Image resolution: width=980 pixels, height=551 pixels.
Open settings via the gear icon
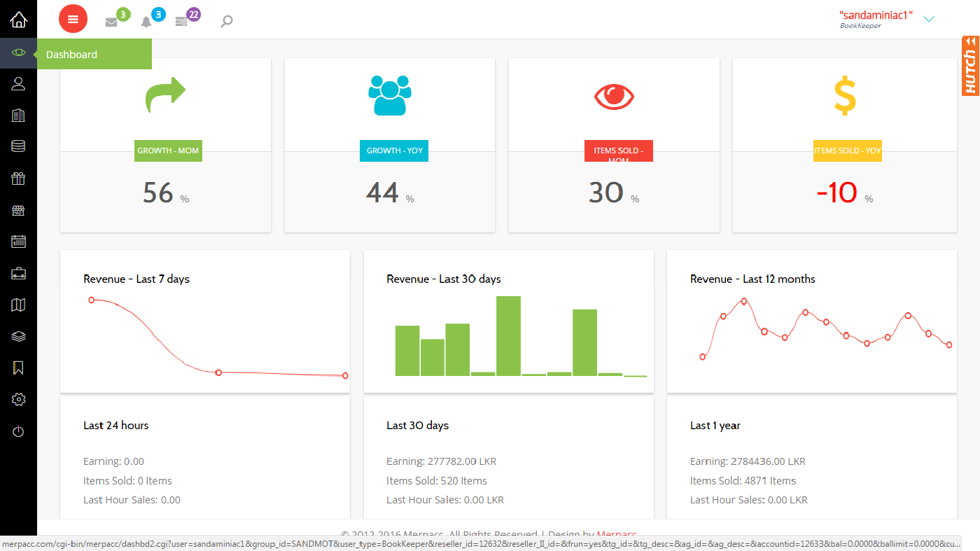click(x=18, y=400)
